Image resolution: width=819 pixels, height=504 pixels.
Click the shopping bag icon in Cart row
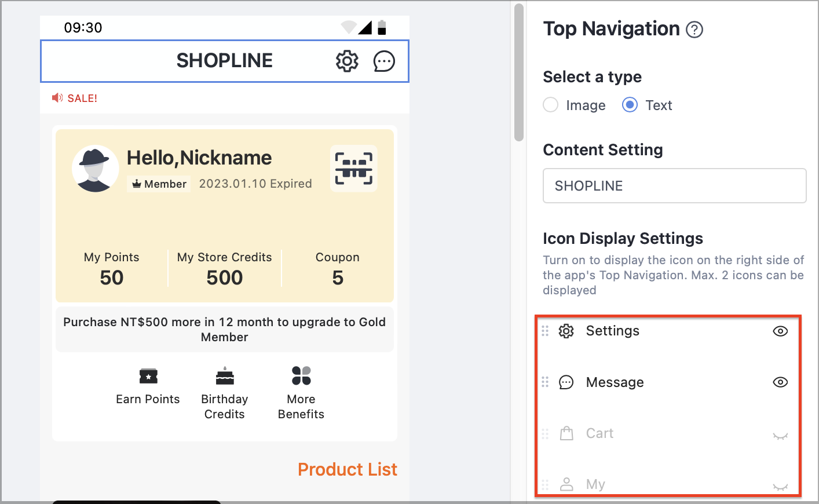566,433
